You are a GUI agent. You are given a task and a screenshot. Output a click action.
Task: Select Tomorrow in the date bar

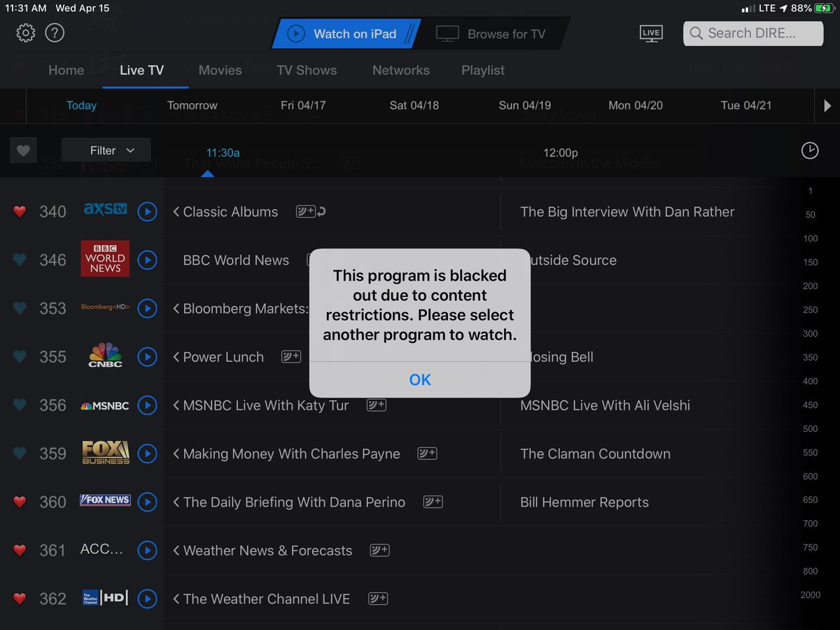click(x=192, y=106)
